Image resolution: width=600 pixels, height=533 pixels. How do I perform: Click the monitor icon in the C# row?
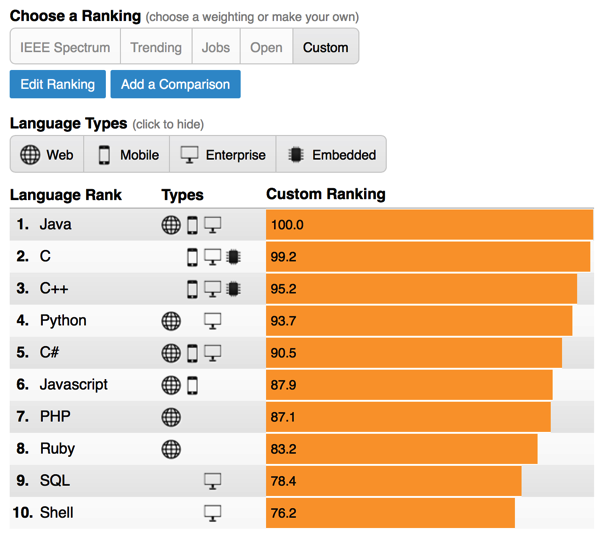[212, 353]
